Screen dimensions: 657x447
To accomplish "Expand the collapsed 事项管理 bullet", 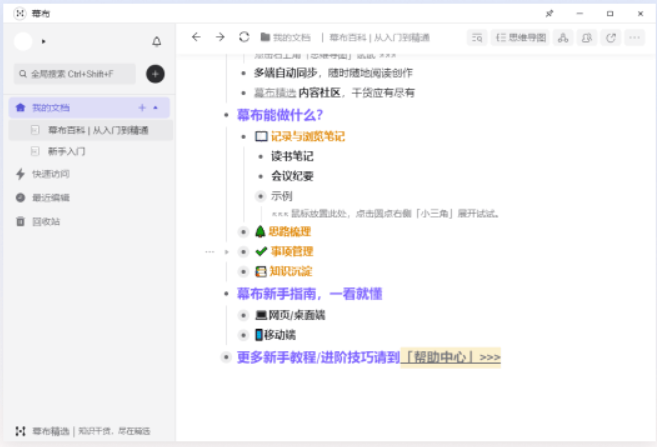I will (243, 251).
